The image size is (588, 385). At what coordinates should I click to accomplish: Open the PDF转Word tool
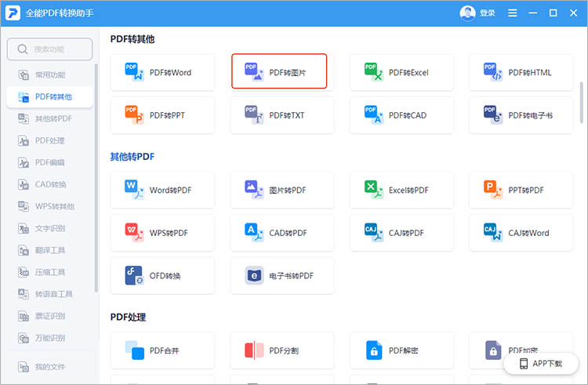[x=162, y=72]
